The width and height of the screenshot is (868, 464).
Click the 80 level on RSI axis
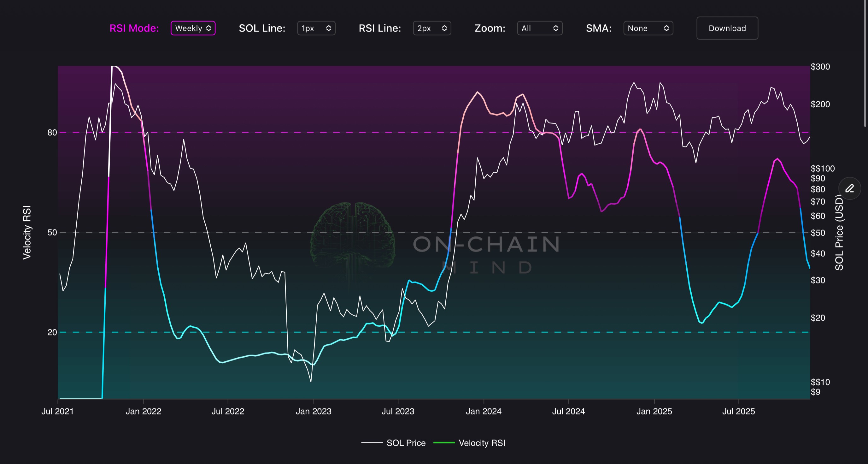52,133
